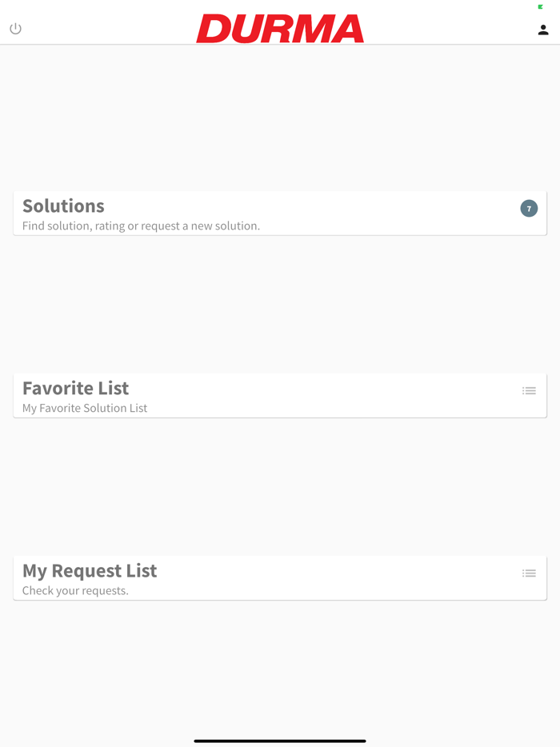This screenshot has width=560, height=747.
Task: Tap 'My Favorite Solution List' subtitle
Action: [83, 407]
